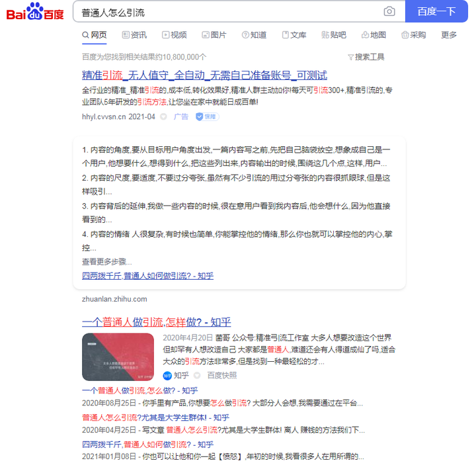Image resolution: width=476 pixels, height=467 pixels.
Task: Open featured snippet link 四两拨千斤 知乎
Action: [147, 276]
